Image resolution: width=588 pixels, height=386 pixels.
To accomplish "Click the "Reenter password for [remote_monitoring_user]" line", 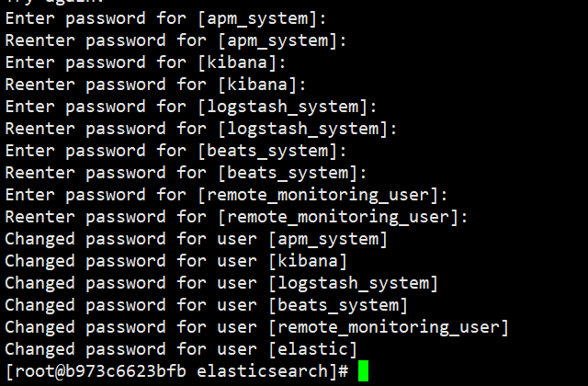I will click(x=237, y=217).
